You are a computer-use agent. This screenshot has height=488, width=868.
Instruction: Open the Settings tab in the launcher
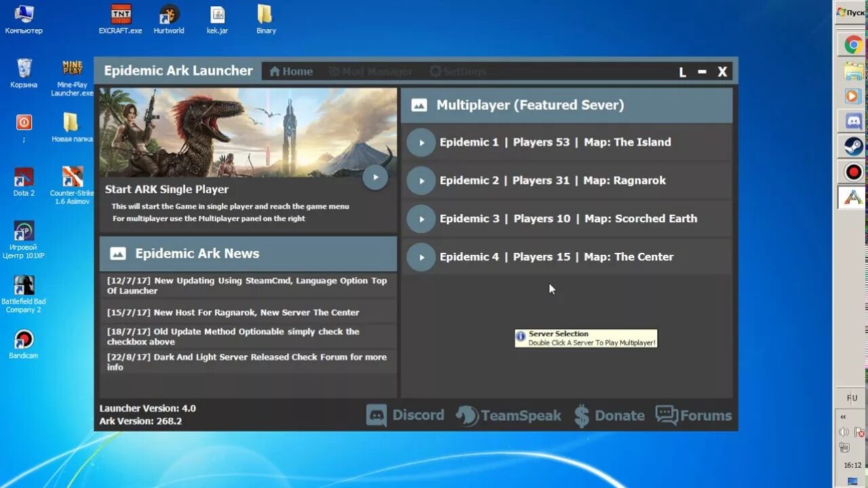(458, 71)
